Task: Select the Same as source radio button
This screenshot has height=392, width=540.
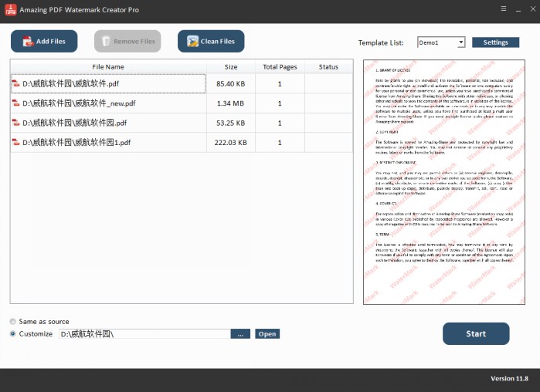Action: [x=12, y=322]
